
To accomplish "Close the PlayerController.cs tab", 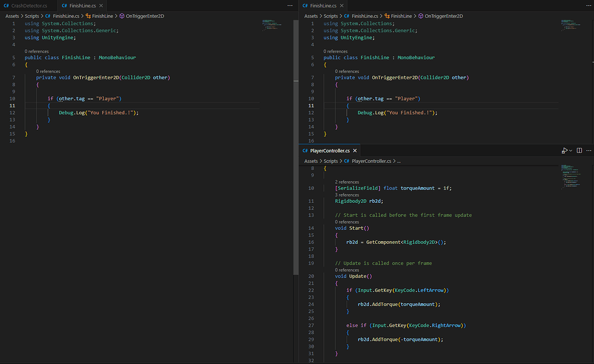I will 355,150.
